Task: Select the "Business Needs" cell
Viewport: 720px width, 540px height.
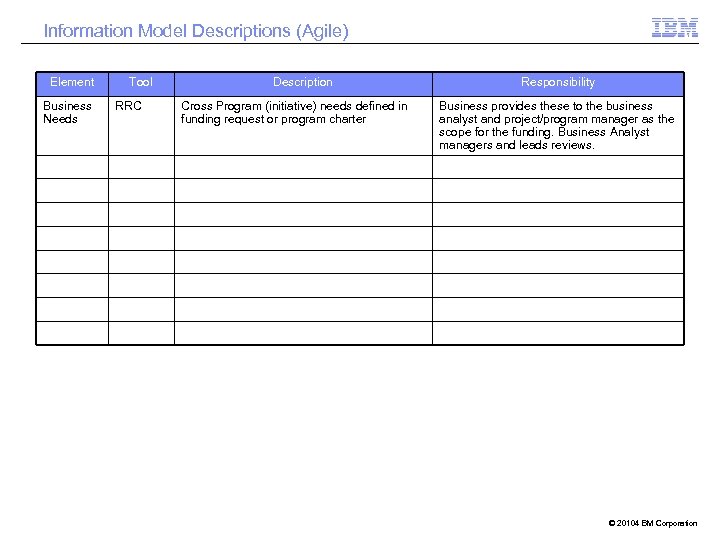Action: [x=72, y=126]
